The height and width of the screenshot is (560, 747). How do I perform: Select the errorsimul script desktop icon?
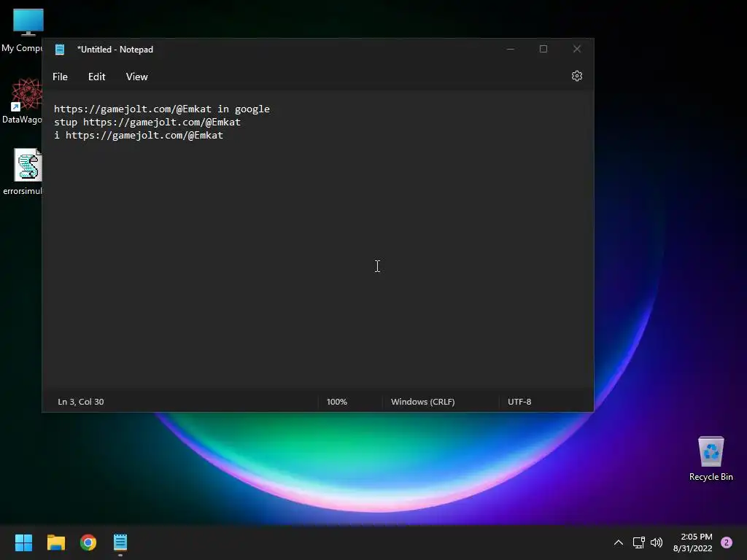pyautogui.click(x=23, y=171)
